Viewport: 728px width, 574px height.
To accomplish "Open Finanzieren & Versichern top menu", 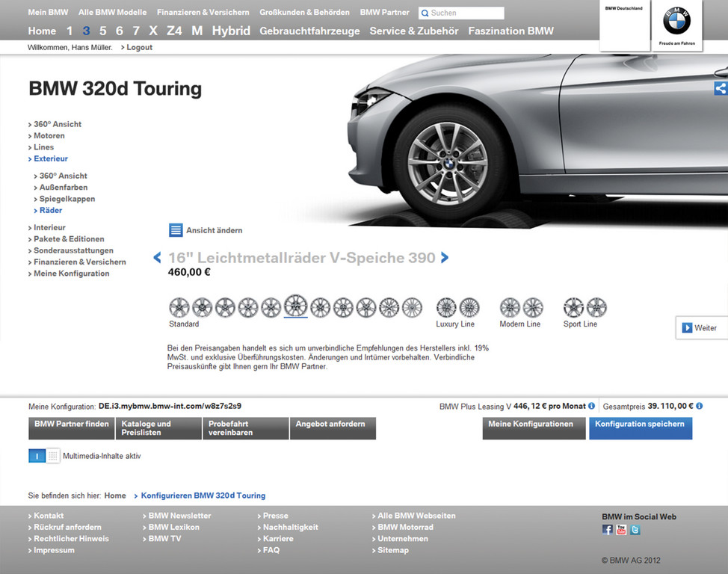I will [203, 12].
